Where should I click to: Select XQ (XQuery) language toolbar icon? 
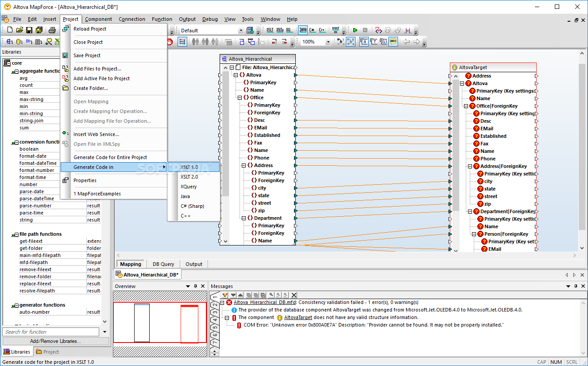290,30
